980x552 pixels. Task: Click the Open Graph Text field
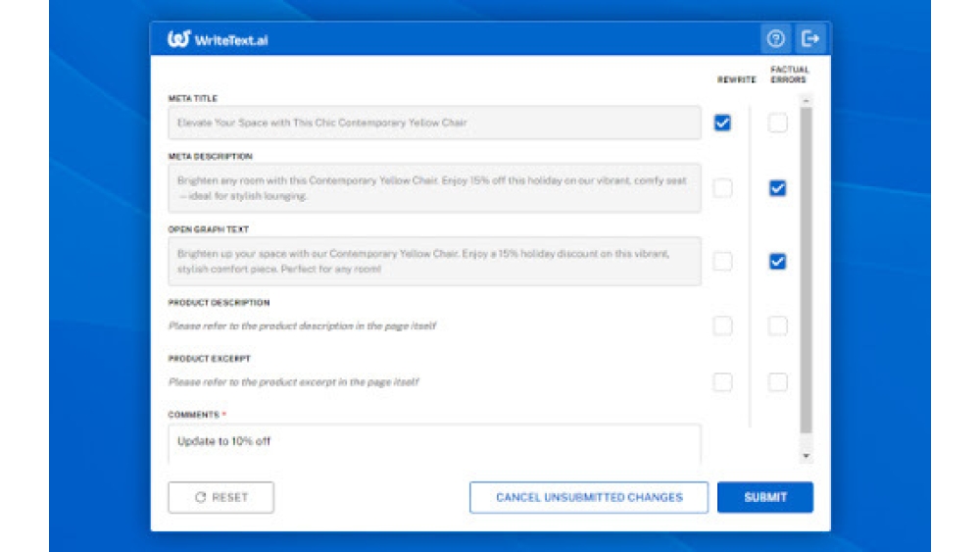tap(434, 262)
